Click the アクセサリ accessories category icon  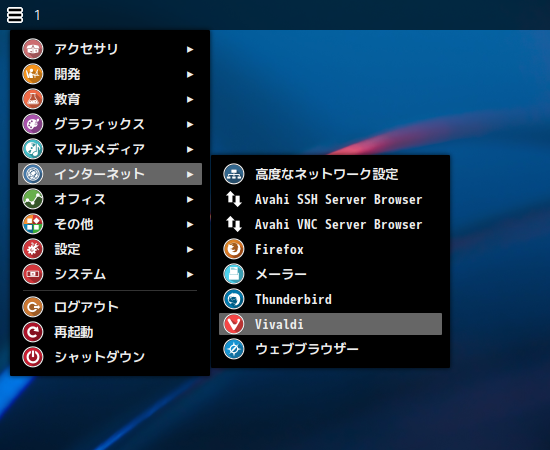point(33,49)
